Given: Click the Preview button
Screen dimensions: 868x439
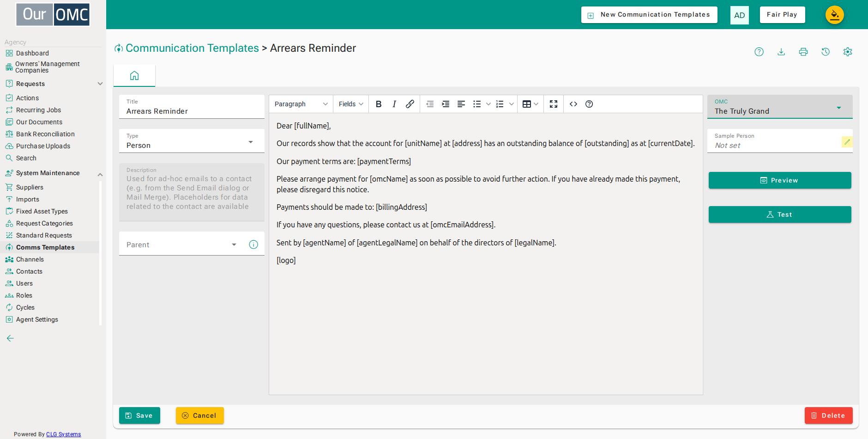Looking at the screenshot, I should coord(780,180).
